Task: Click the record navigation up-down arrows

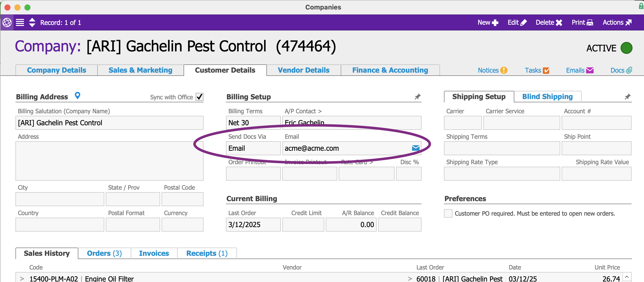Action: (32, 22)
